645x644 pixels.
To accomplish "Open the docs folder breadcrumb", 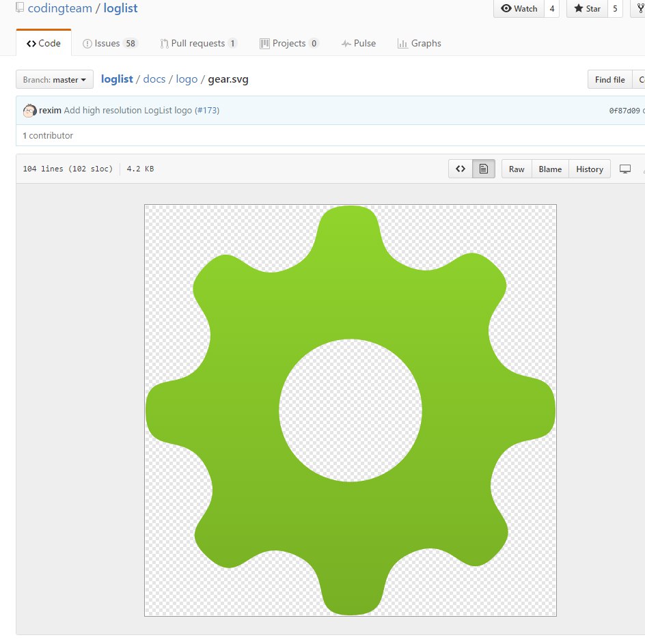I will click(154, 79).
